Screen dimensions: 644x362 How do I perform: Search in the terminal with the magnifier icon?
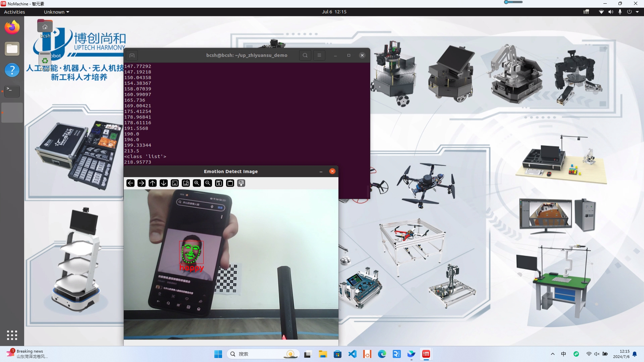click(x=305, y=55)
